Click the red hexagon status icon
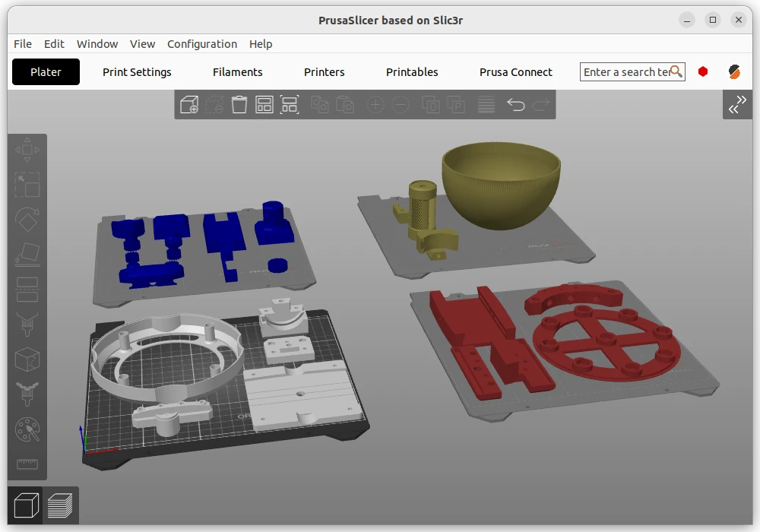Viewport: 760px width, 532px height. click(703, 71)
